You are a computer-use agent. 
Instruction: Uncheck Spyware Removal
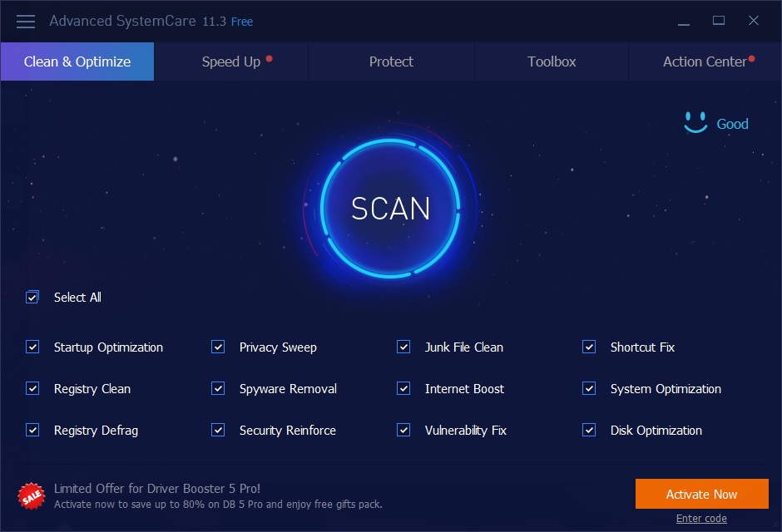coord(218,388)
